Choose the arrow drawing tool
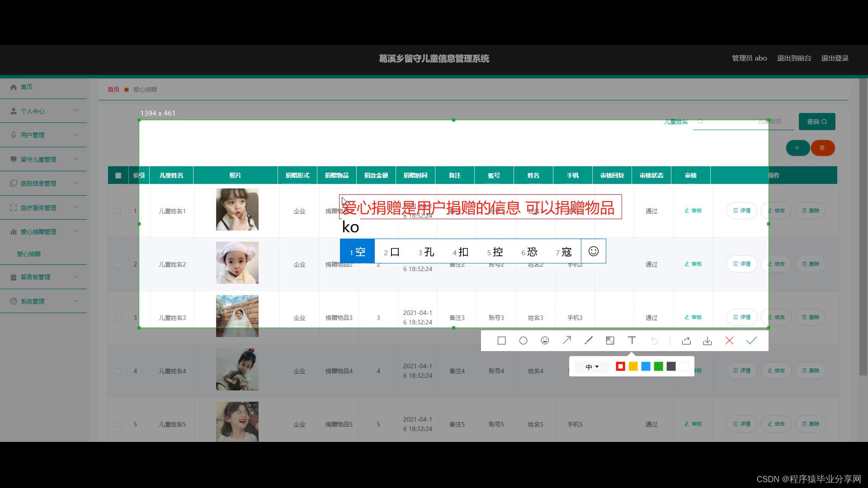This screenshot has height=488, width=868. pyautogui.click(x=566, y=340)
